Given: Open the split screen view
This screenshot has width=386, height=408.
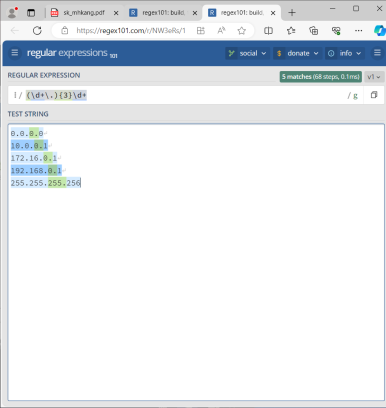Looking at the screenshot, I should [268, 31].
